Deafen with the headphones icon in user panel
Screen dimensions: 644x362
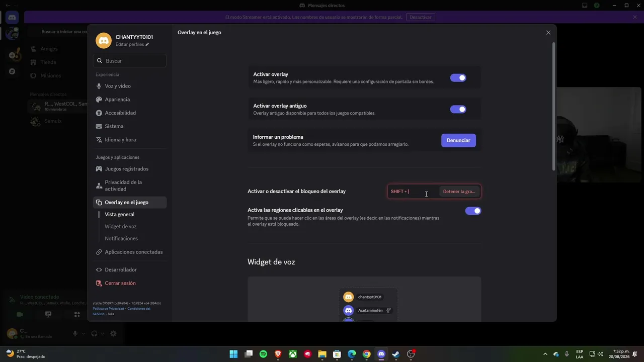click(x=94, y=333)
